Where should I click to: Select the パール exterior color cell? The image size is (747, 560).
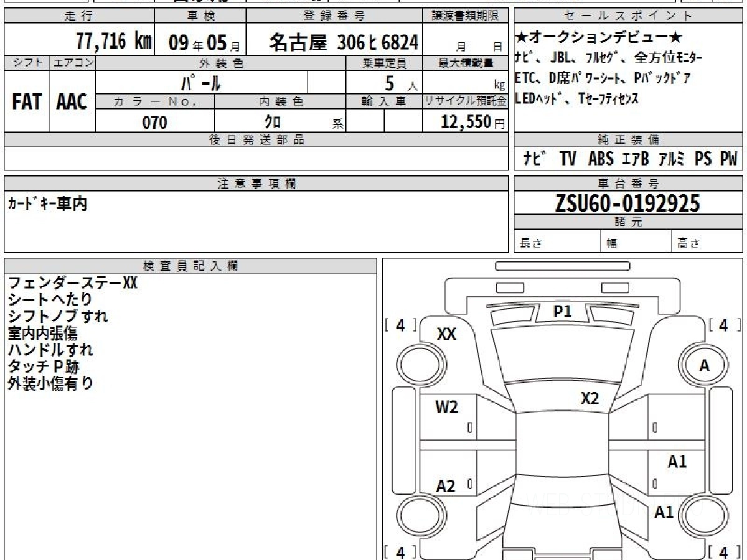pyautogui.click(x=201, y=82)
